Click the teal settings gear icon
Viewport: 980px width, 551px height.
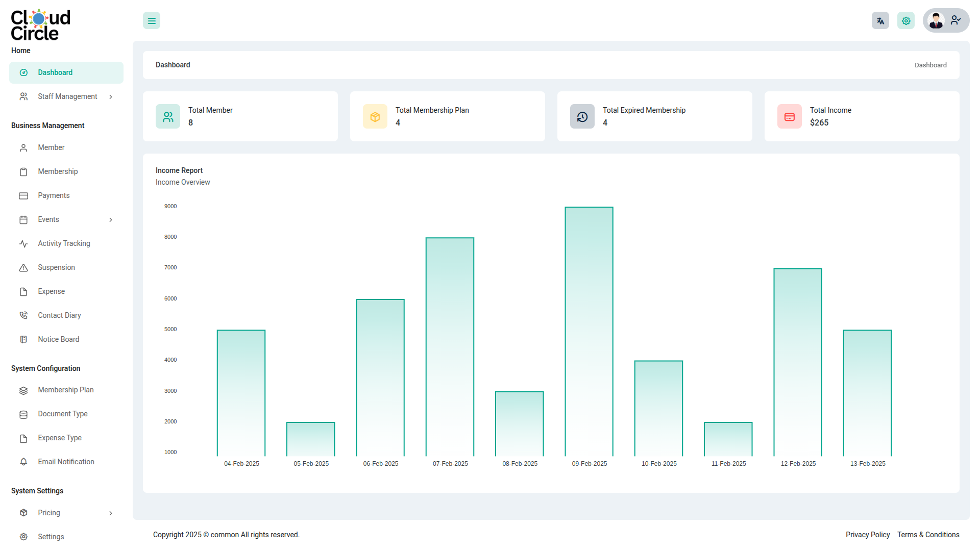905,21
